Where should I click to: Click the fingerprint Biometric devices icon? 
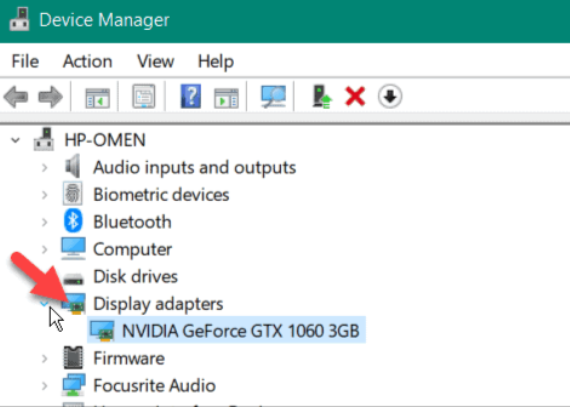point(73,194)
